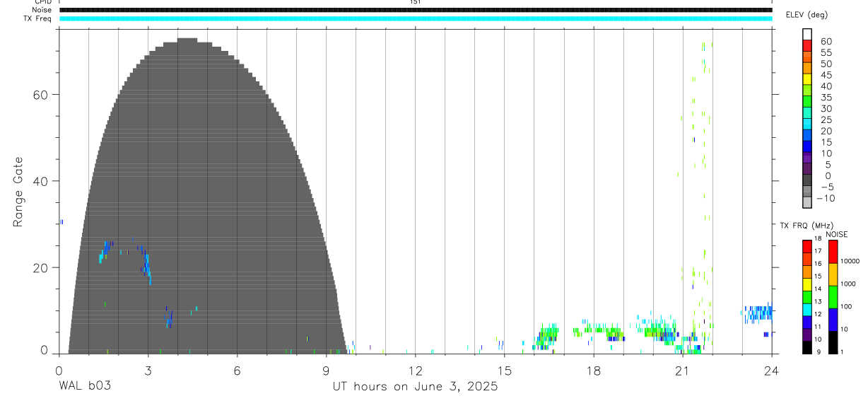Image resolution: width=868 pixels, height=401 pixels.
Task: Click the cyan TX Freq bar atop plot
Action: (416, 18)
